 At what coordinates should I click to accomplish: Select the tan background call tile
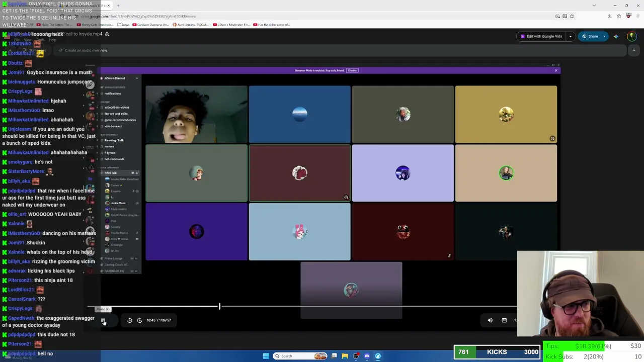click(x=506, y=173)
